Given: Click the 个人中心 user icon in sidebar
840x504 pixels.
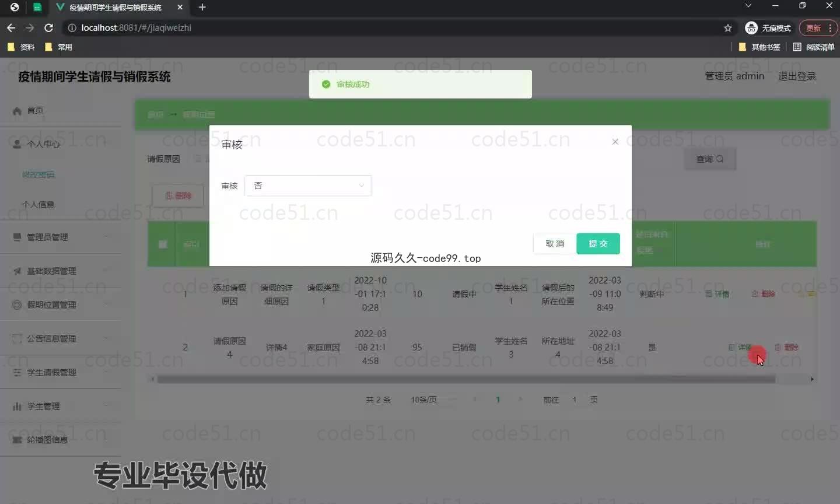Looking at the screenshot, I should [17, 144].
